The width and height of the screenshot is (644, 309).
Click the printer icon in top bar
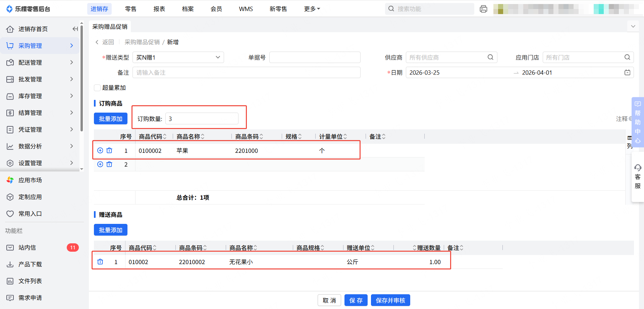click(x=483, y=9)
